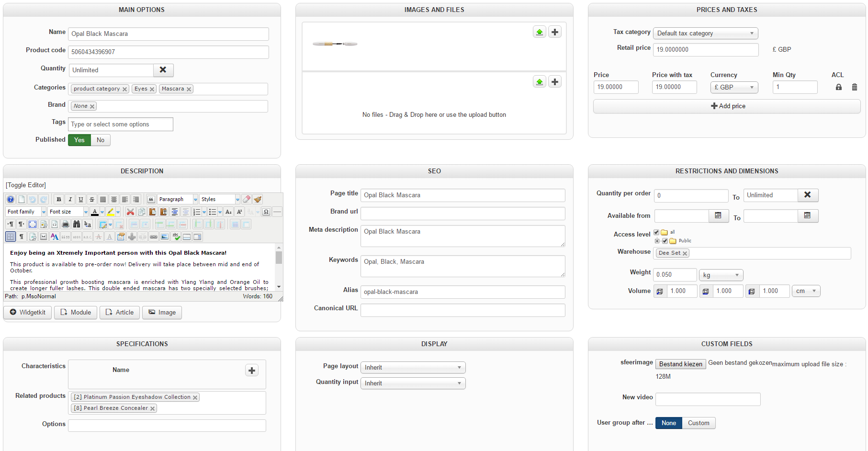Click the Module button below the editor
This screenshot has height=451, width=868.
[x=76, y=313]
